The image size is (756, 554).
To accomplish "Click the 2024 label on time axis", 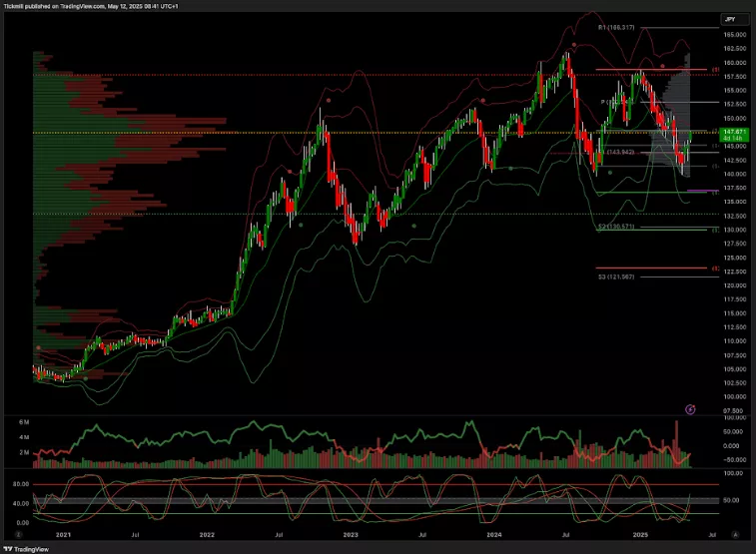I will pos(494,535).
